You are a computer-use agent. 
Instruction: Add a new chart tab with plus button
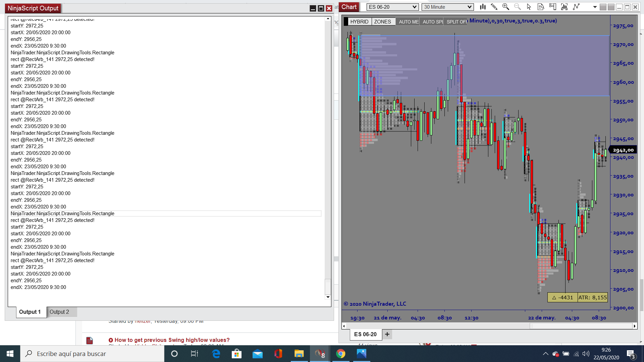click(x=387, y=334)
